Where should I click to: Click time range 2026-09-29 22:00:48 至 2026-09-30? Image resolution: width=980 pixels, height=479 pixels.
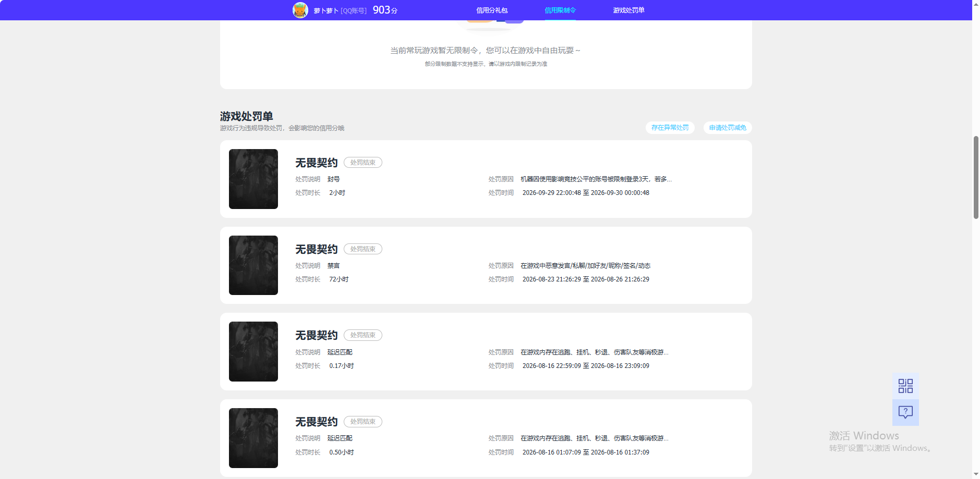[586, 193]
